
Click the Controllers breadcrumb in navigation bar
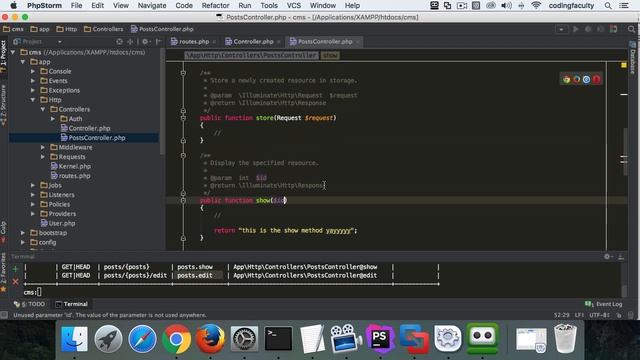tap(104, 29)
